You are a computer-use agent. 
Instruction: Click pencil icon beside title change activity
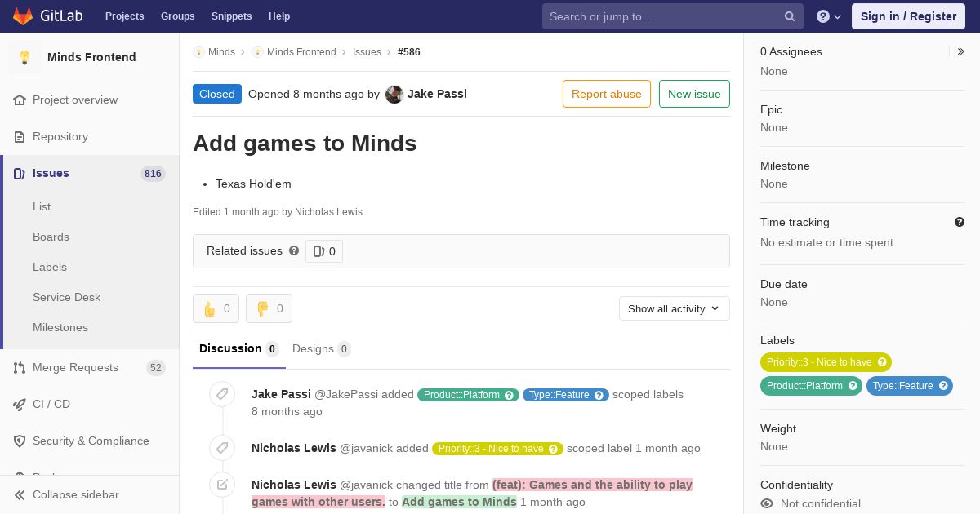222,485
